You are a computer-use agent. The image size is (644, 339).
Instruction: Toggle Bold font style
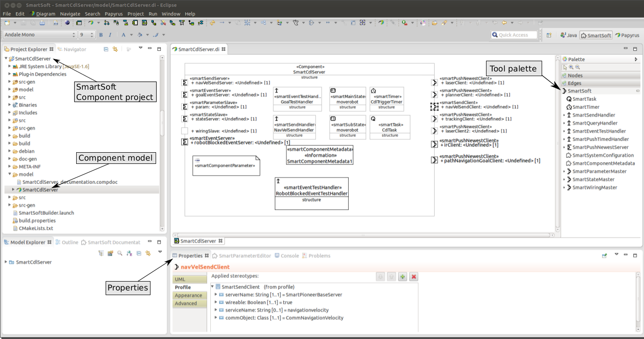click(x=101, y=35)
